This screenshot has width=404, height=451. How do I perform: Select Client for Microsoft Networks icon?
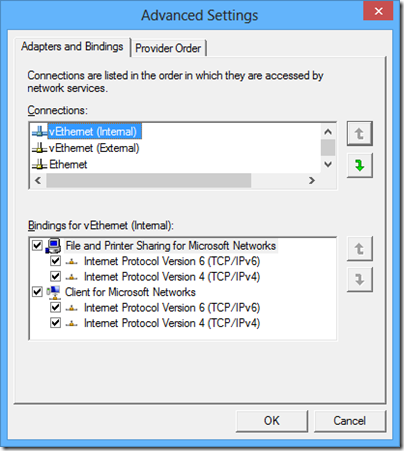point(53,292)
